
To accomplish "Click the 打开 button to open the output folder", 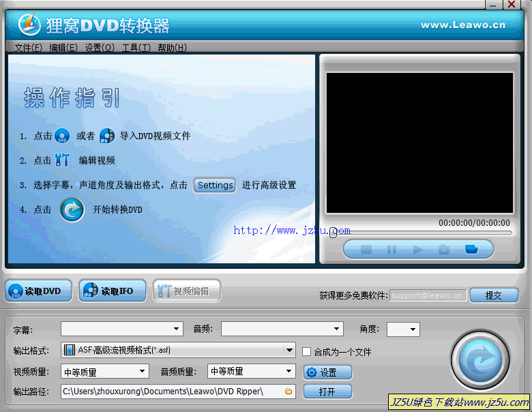I will 327,392.
